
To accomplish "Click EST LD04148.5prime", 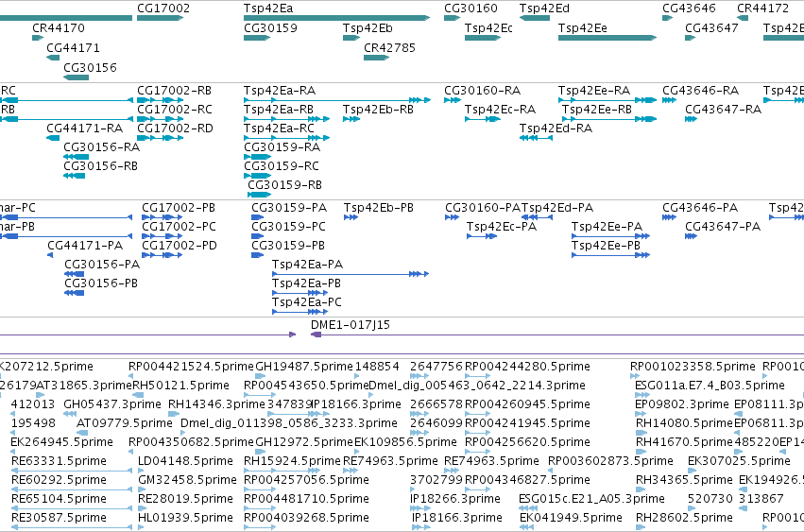I will (x=185, y=461).
